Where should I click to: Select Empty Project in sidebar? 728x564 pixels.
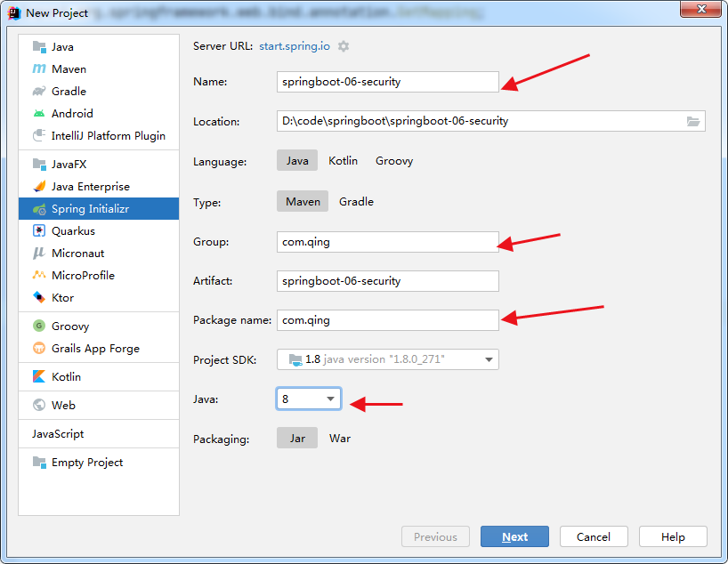click(x=99, y=463)
